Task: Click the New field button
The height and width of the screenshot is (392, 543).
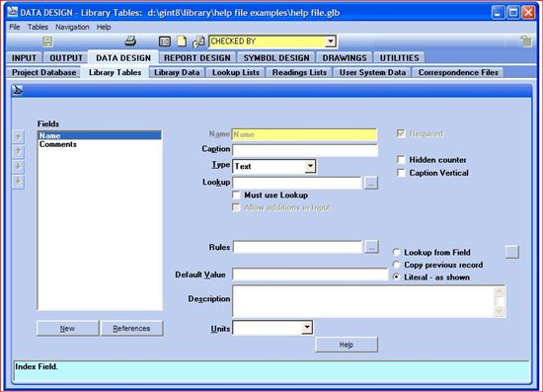Action: click(x=67, y=328)
